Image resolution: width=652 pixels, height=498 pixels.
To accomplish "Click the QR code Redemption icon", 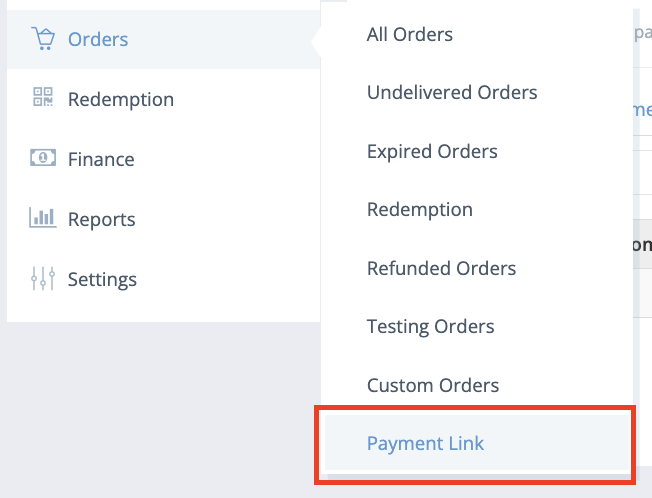I will [43, 97].
